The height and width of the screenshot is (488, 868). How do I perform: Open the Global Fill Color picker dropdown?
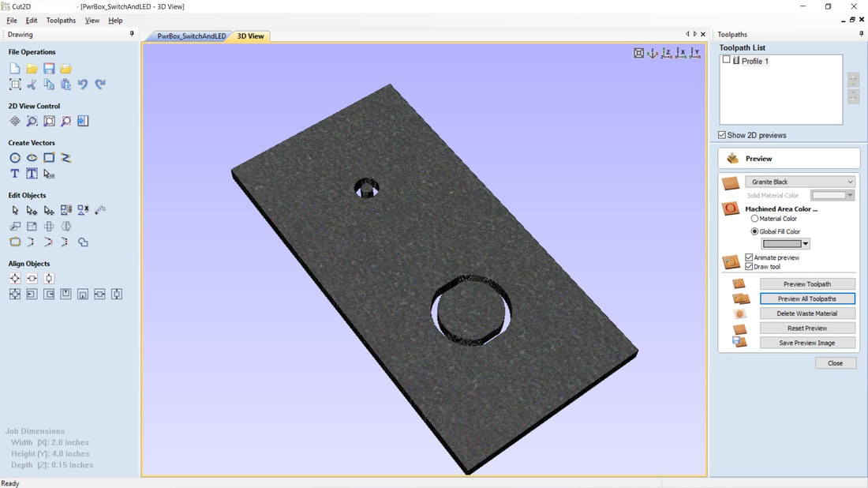coord(806,244)
